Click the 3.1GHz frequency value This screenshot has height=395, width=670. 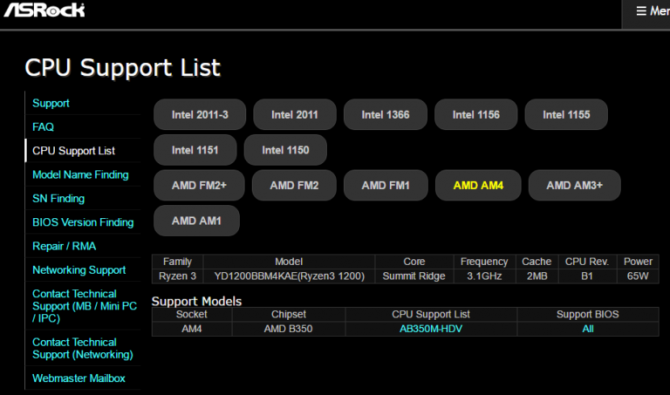[x=484, y=276]
